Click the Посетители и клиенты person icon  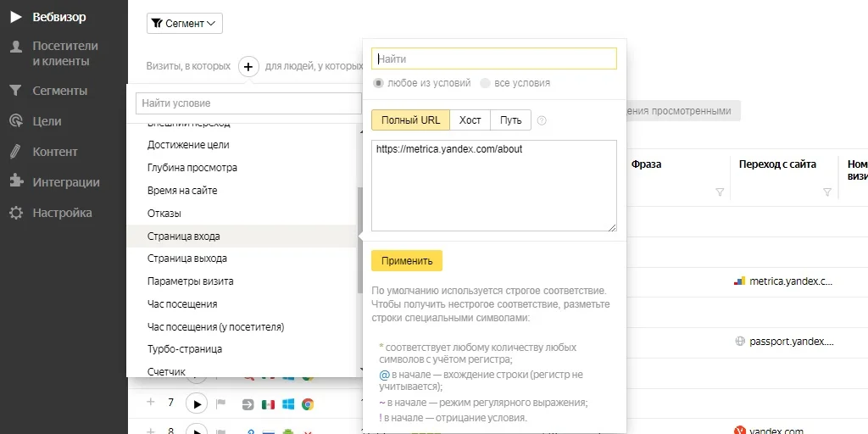[16, 47]
